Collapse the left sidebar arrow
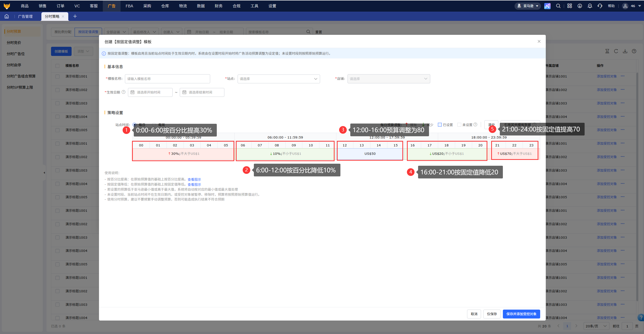The image size is (644, 334). (x=44, y=173)
